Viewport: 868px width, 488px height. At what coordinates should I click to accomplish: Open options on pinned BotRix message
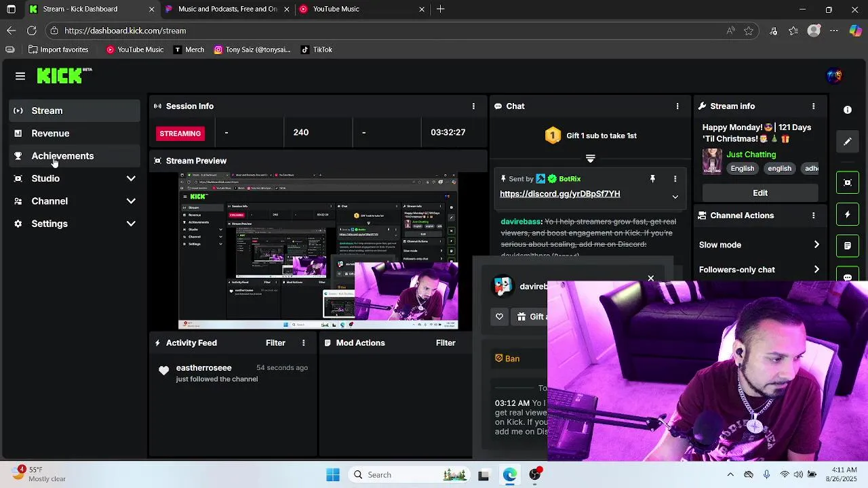[675, 179]
